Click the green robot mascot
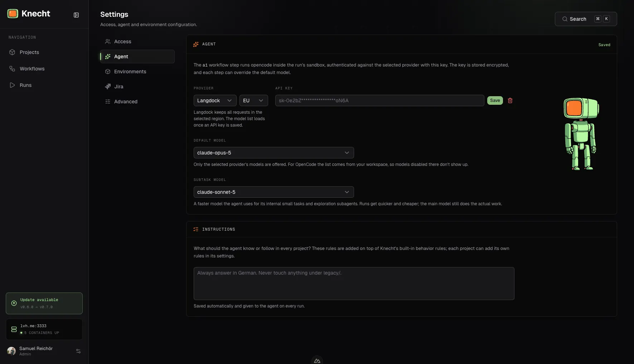Screen dimensions: 634x364 click(x=581, y=134)
